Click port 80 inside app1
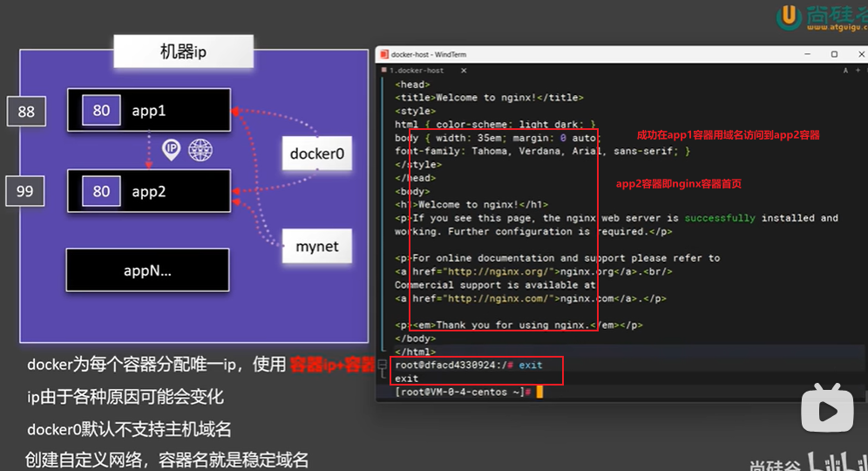 (x=101, y=110)
